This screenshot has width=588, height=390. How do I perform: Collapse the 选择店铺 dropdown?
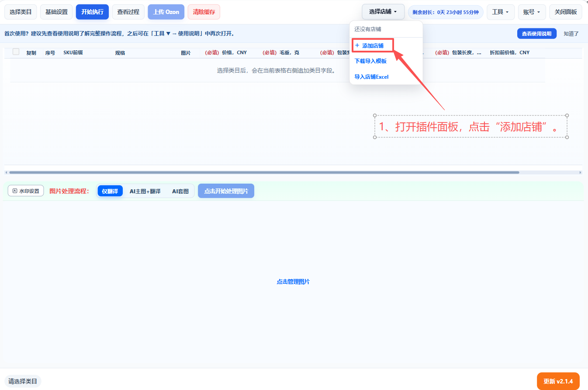point(383,12)
